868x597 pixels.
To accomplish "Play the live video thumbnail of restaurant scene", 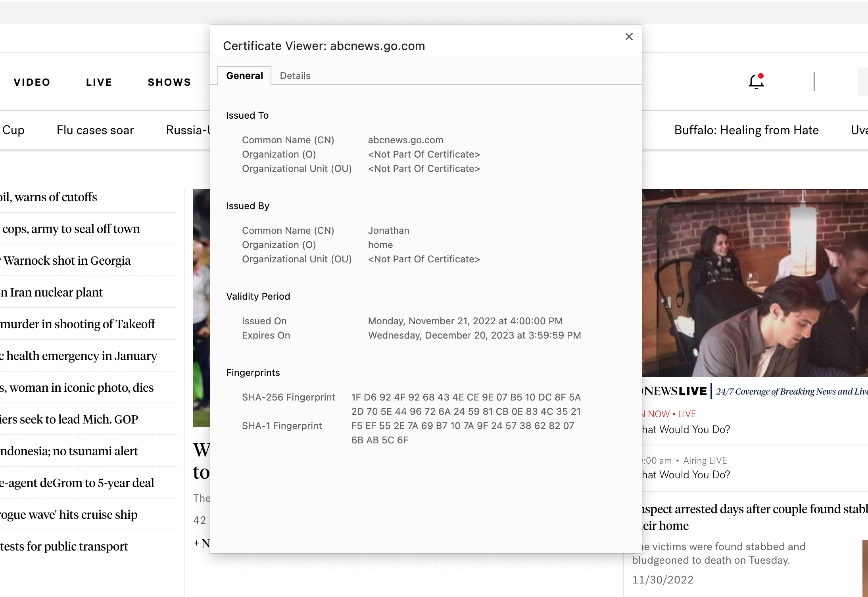I will [755, 283].
